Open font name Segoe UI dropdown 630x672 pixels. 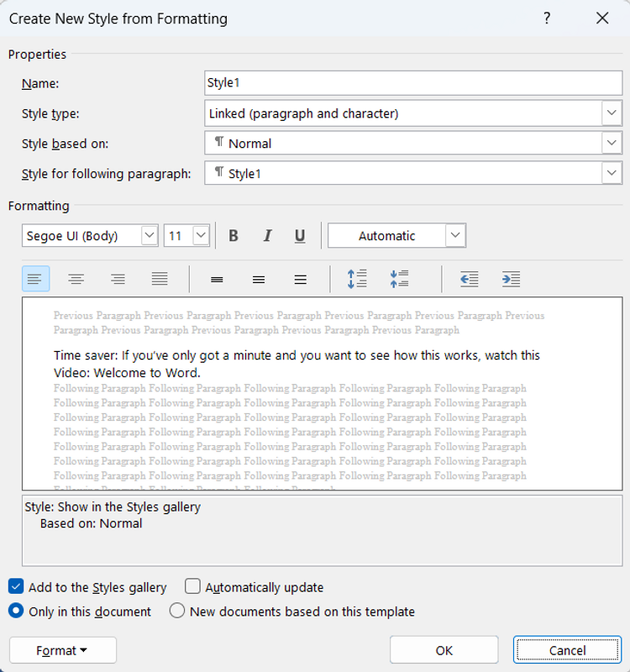click(x=150, y=235)
